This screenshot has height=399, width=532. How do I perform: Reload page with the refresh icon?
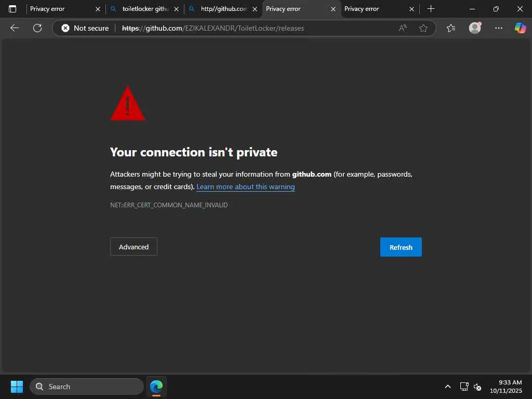[x=37, y=28]
